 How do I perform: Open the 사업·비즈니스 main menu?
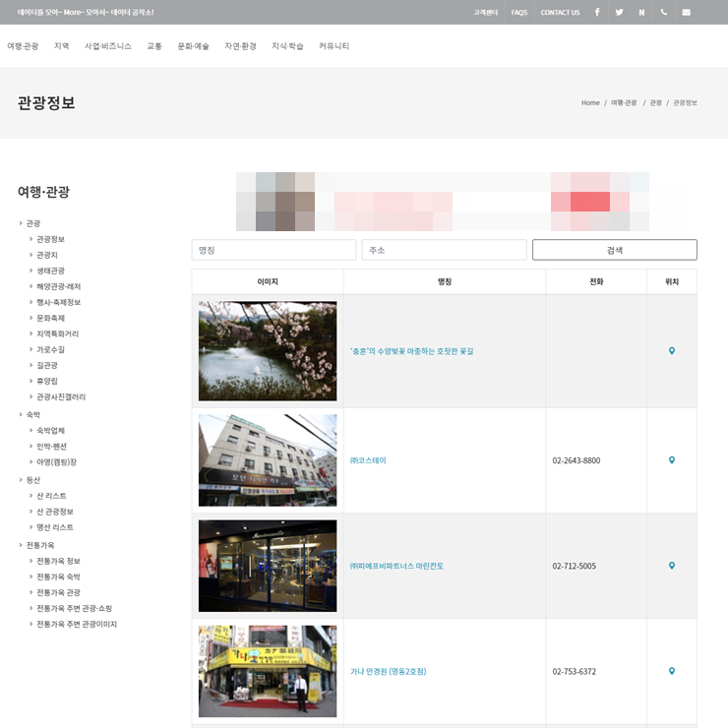(x=107, y=46)
